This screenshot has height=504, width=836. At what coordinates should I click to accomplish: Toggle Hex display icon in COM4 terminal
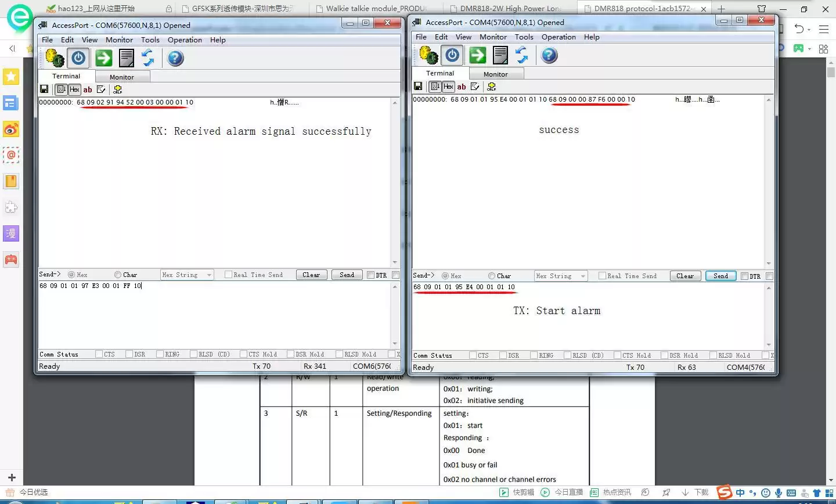[x=448, y=87]
